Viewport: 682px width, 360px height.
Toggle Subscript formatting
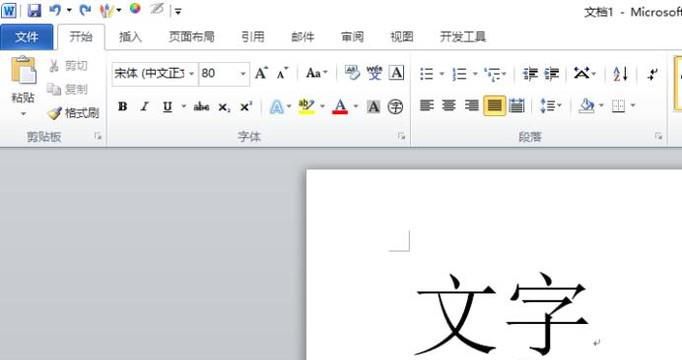click(224, 107)
